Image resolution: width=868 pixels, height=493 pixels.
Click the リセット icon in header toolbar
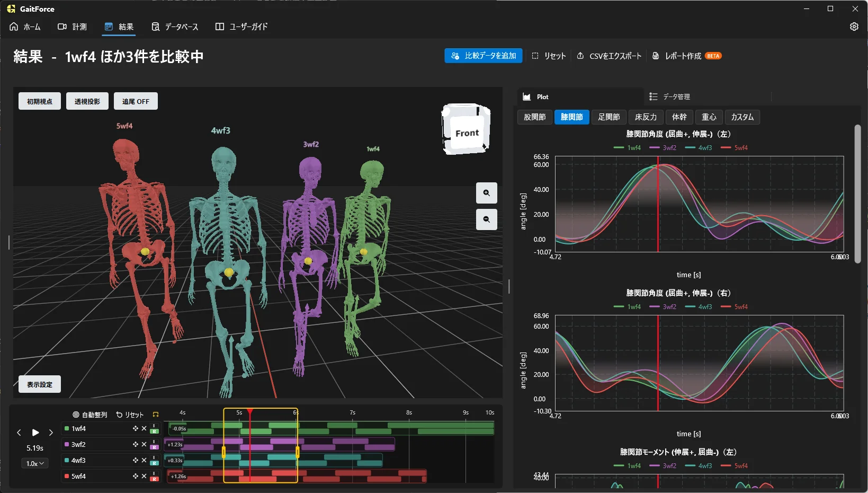tap(535, 56)
